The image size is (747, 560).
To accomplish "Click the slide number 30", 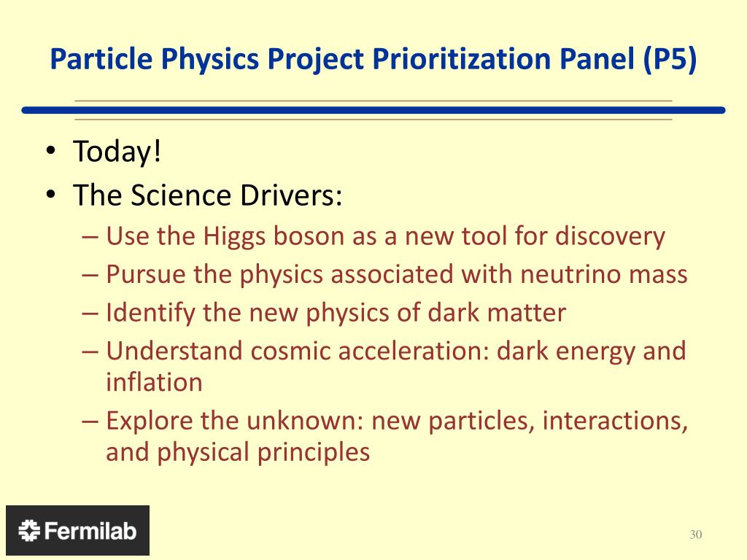I will point(695,534).
